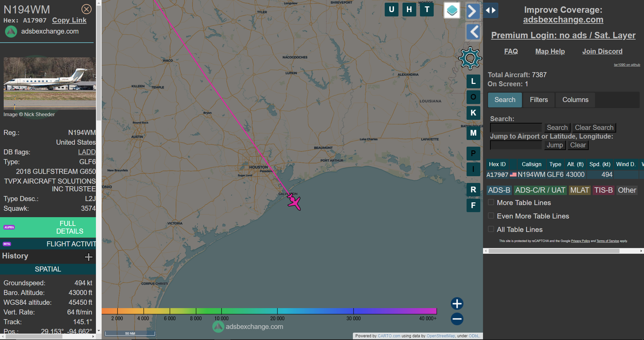Click the aircraft photo thumbnail
The height and width of the screenshot is (340, 644).
pos(50,83)
